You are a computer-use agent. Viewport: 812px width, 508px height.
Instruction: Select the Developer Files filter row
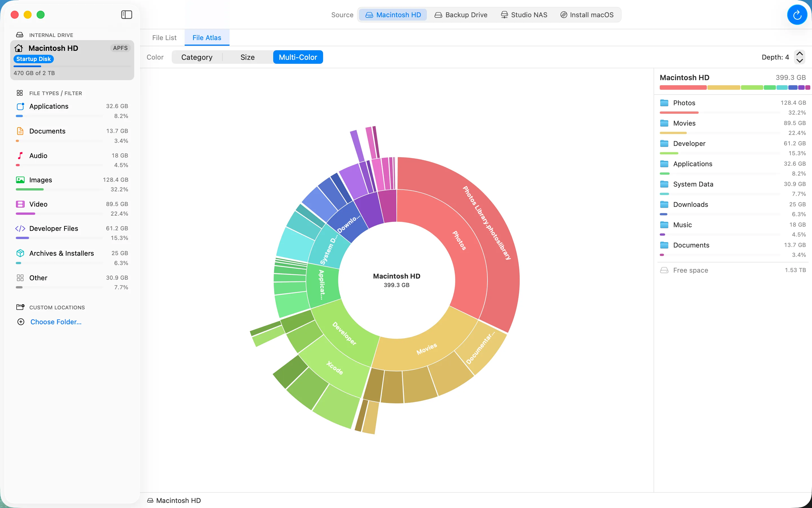(x=72, y=233)
